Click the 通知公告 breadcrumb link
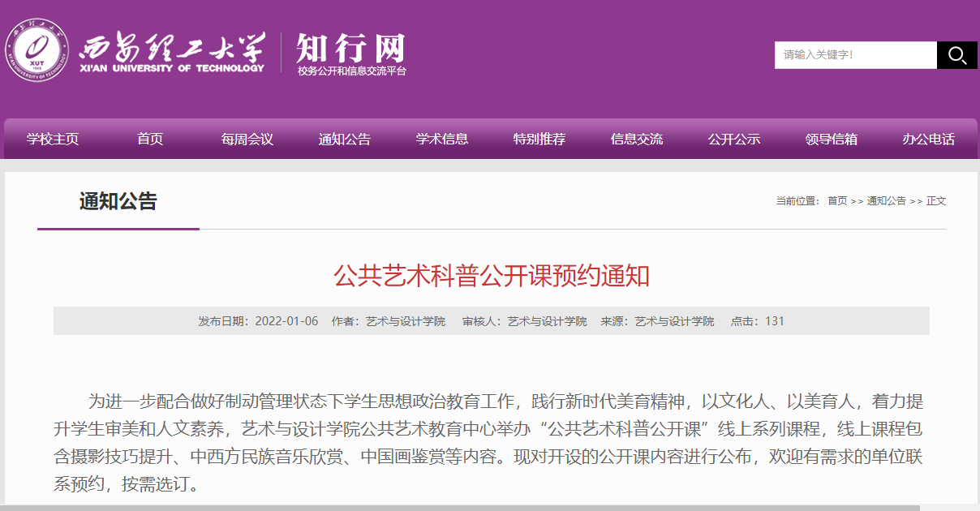Screen dimensions: 980x511 click(x=886, y=201)
